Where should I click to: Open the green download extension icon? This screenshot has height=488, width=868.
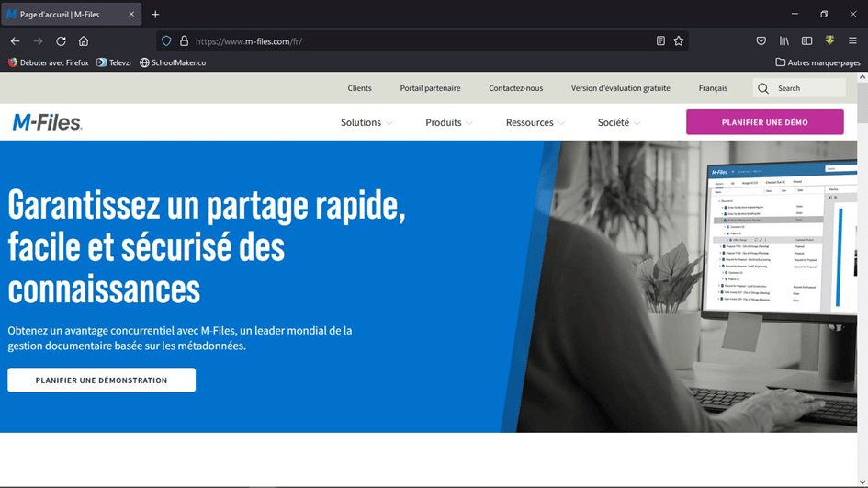tap(829, 40)
